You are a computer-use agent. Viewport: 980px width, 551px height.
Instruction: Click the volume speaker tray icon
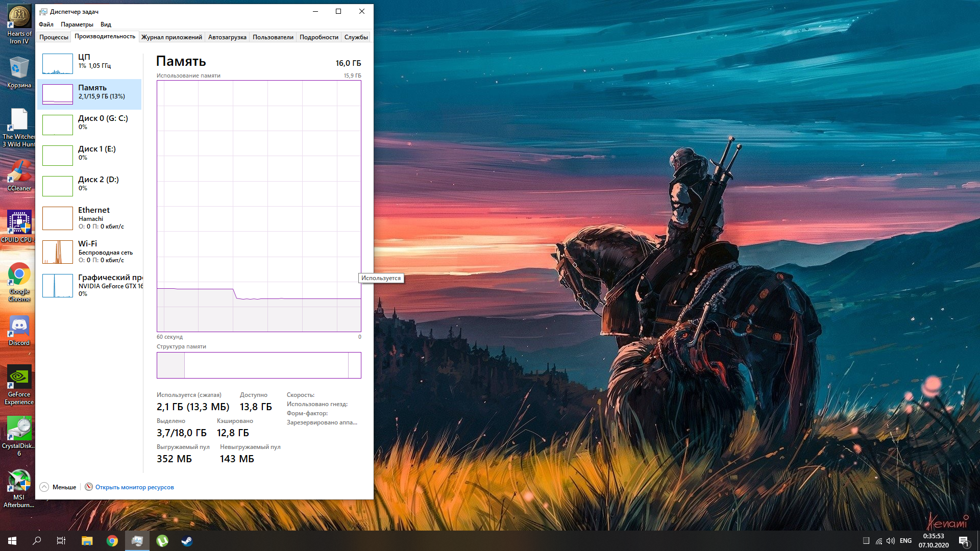(891, 541)
